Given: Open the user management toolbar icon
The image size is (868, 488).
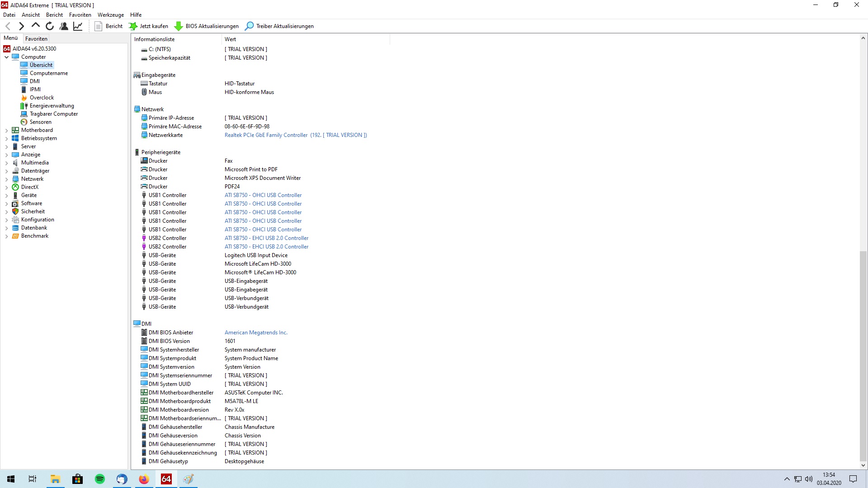Looking at the screenshot, I should (64, 26).
